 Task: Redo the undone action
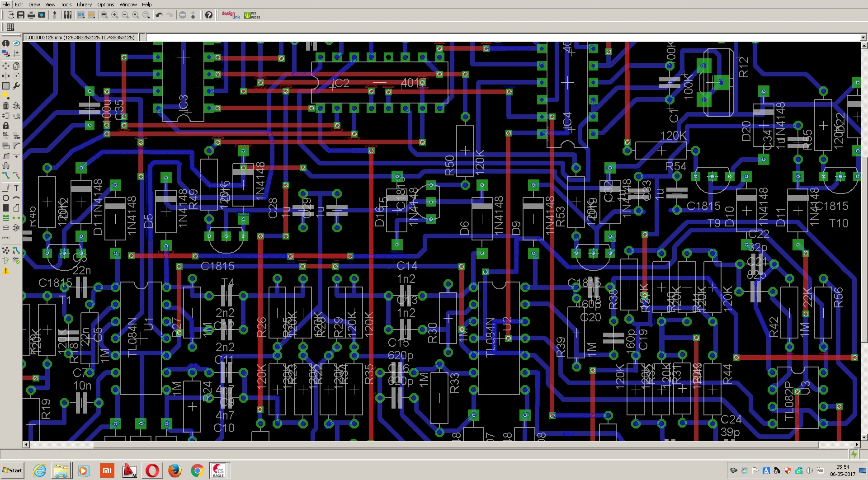pyautogui.click(x=170, y=15)
